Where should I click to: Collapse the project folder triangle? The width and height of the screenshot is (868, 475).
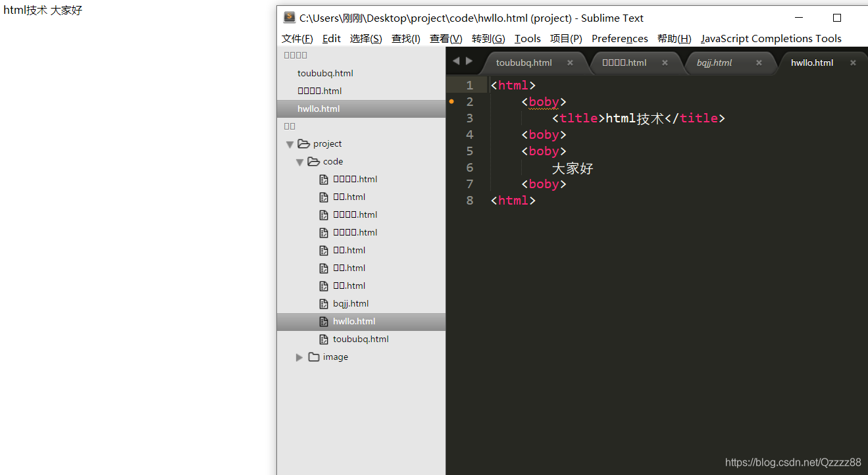pos(290,144)
